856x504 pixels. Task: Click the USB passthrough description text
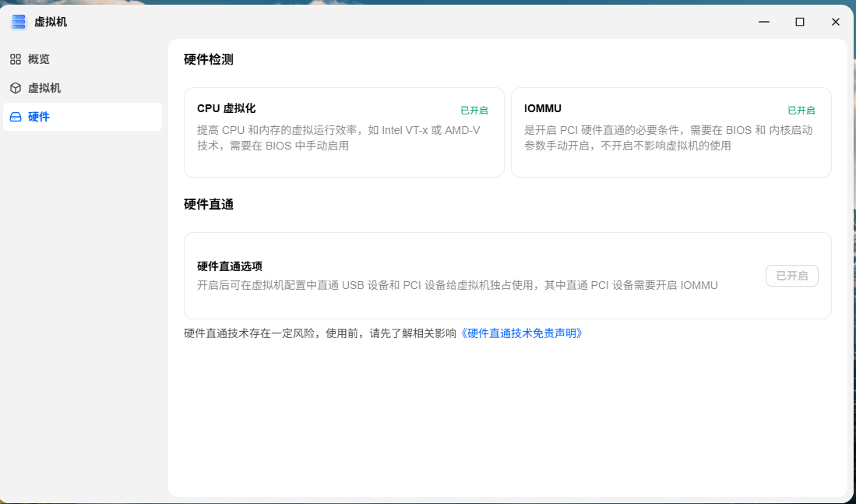tap(457, 285)
